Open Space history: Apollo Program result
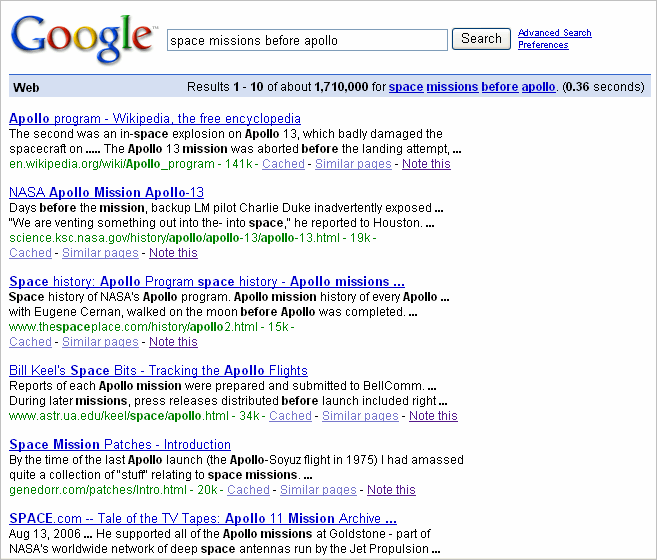Viewport: 657px width, 560px height. (207, 282)
